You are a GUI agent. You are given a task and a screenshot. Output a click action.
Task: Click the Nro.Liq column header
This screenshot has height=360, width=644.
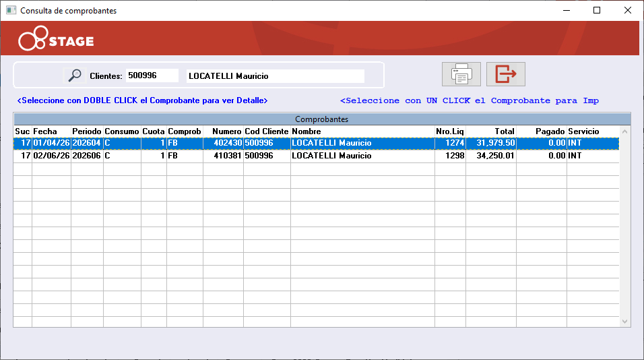[x=450, y=131]
